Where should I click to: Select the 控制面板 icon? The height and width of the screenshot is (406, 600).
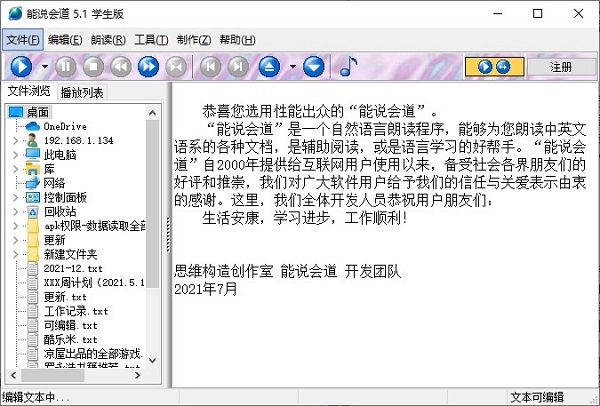33,197
